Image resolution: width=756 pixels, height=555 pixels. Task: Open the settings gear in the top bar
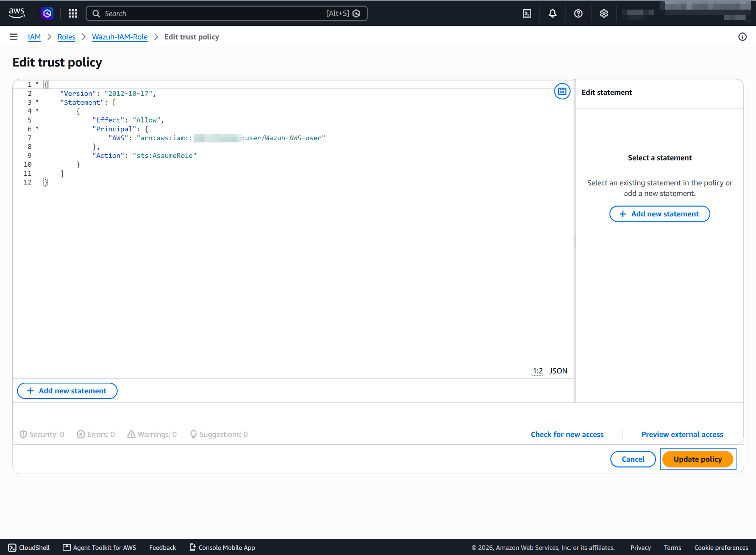point(604,14)
